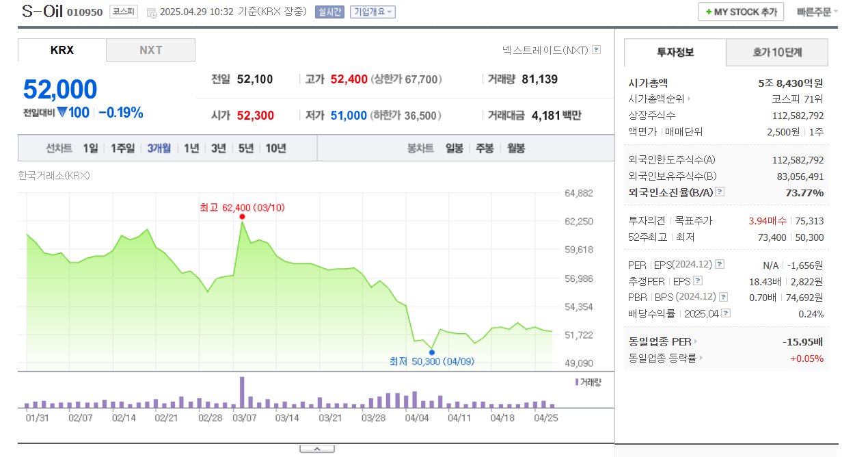The height and width of the screenshot is (457, 868).
Task: Click the small arrow next to 시가총액순위
Action: click(689, 99)
